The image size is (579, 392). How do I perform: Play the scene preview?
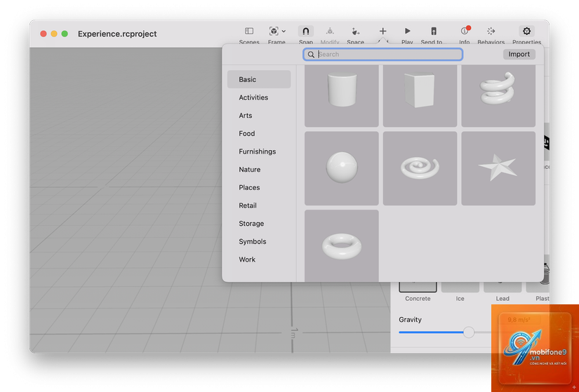pyautogui.click(x=407, y=31)
